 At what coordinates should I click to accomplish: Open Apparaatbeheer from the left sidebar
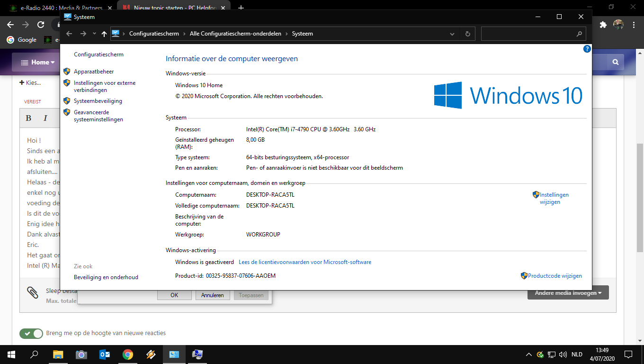tap(93, 72)
